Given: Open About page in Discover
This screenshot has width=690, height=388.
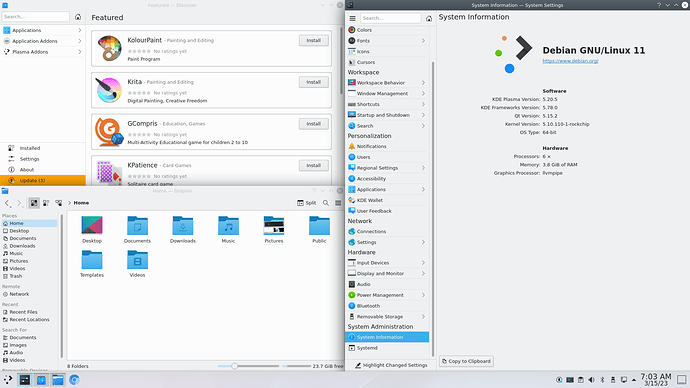Looking at the screenshot, I should pyautogui.click(x=43, y=170).
